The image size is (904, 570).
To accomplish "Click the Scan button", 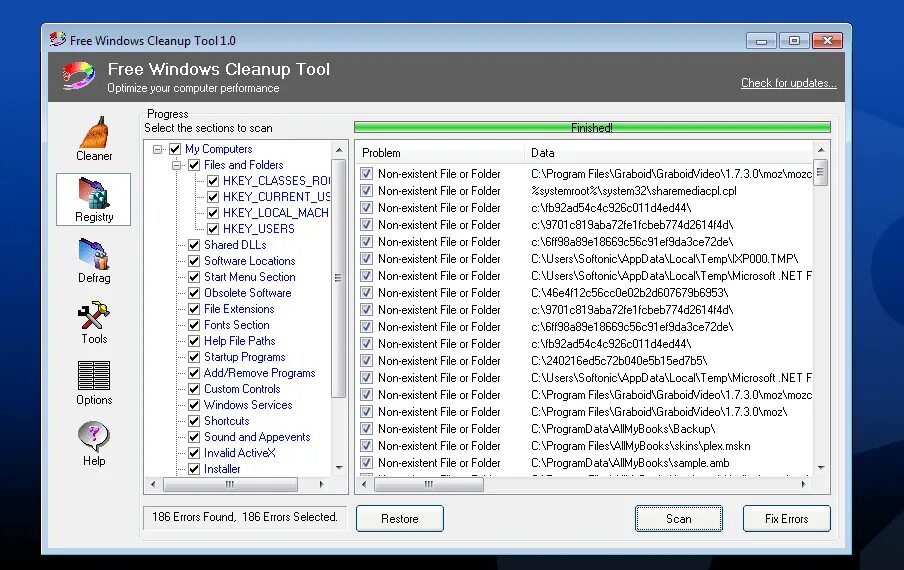I will coord(679,519).
